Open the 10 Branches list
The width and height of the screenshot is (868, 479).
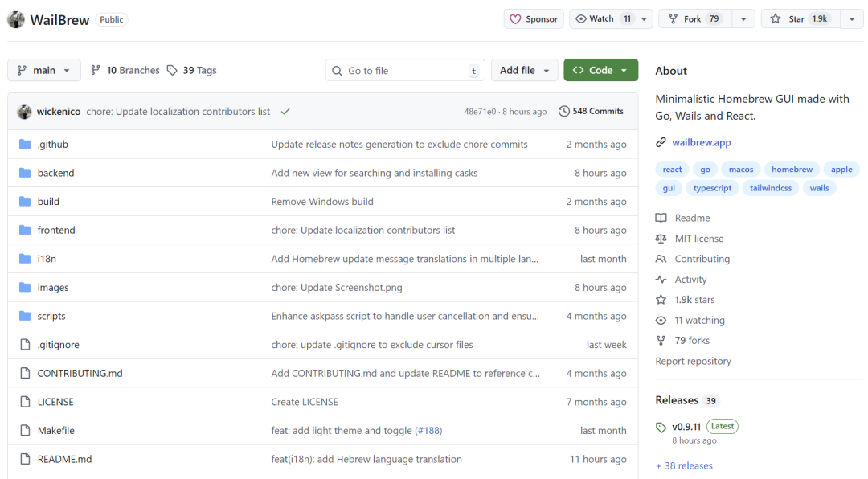click(x=125, y=71)
